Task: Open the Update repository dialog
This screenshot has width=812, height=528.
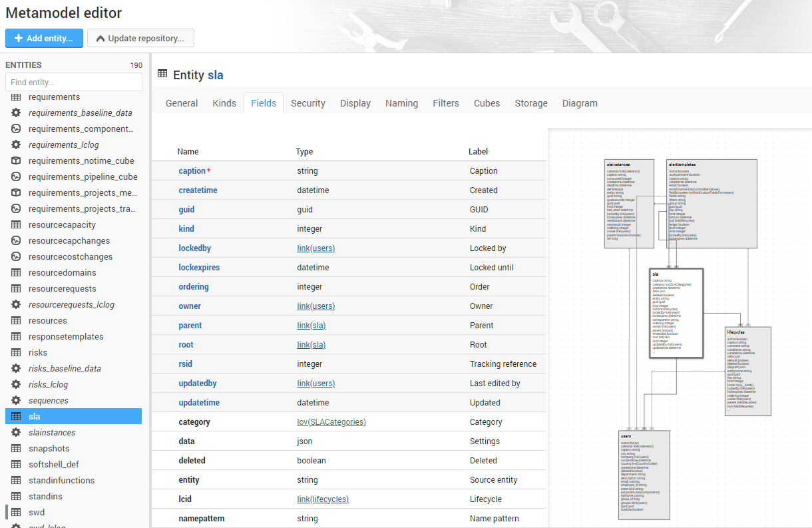Action: pos(140,38)
